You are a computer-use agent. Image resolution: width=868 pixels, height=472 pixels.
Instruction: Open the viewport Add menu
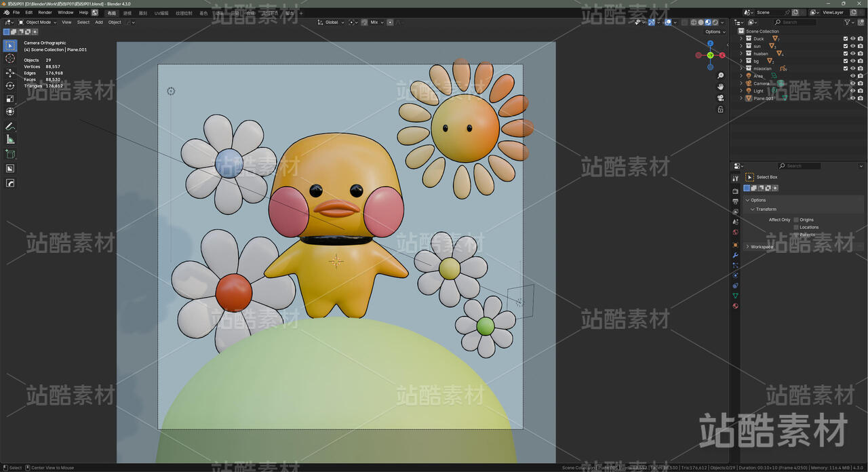(99, 22)
